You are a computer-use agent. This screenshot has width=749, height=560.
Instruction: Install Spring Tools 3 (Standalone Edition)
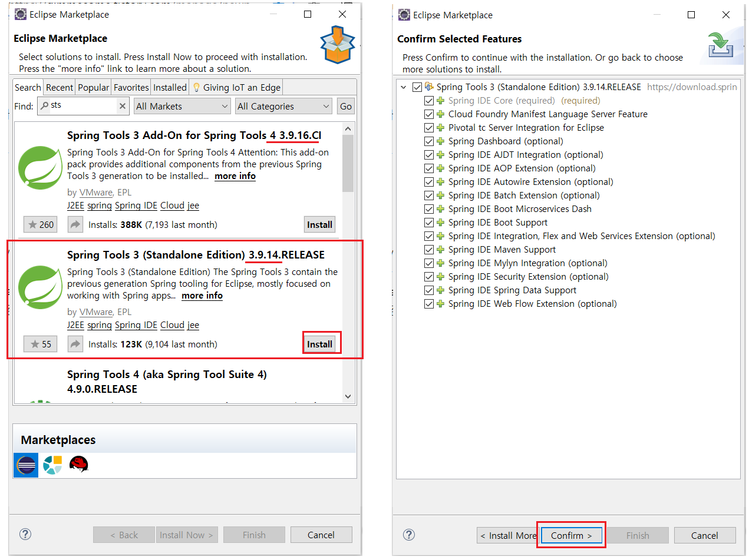[x=320, y=344]
